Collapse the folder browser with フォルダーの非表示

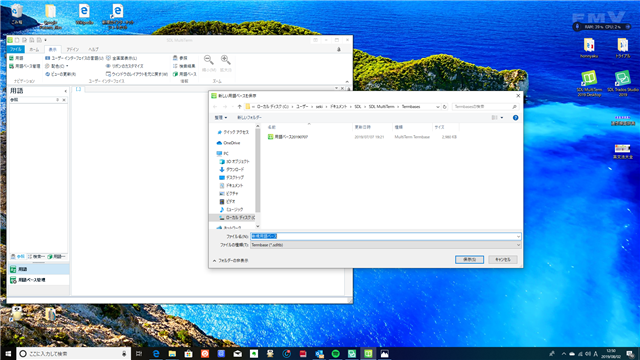tap(231, 260)
